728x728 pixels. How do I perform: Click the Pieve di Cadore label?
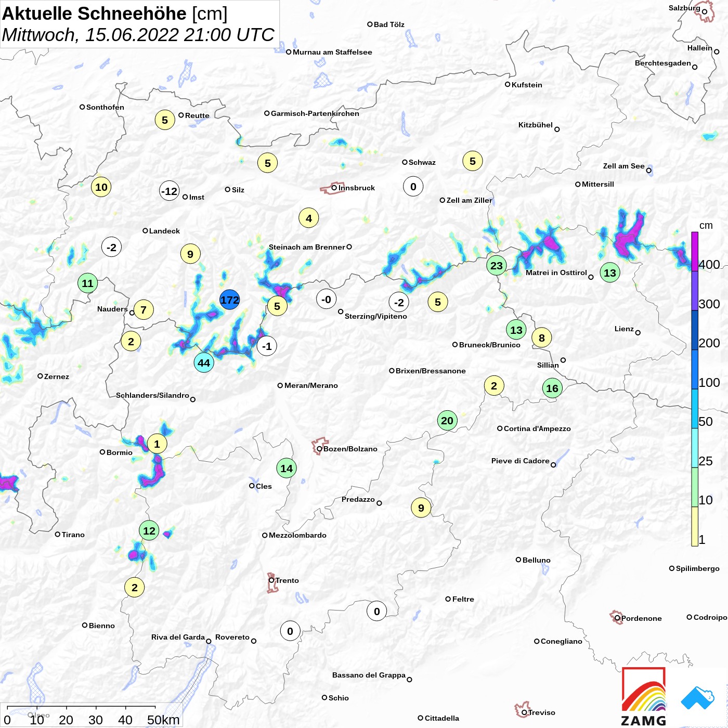tap(521, 461)
